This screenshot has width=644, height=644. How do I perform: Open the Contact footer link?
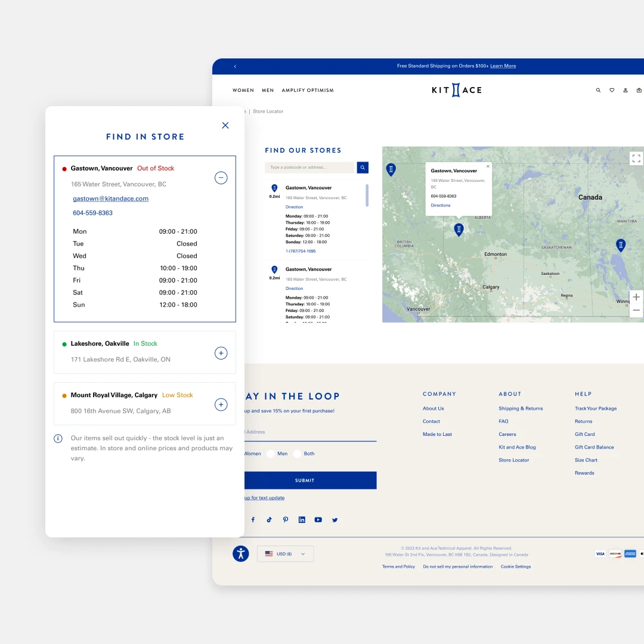coord(431,422)
